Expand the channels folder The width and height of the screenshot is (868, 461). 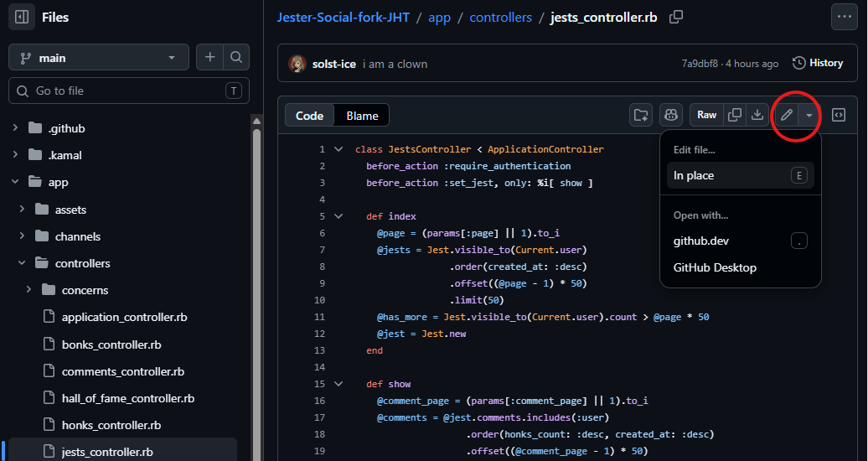coord(22,236)
